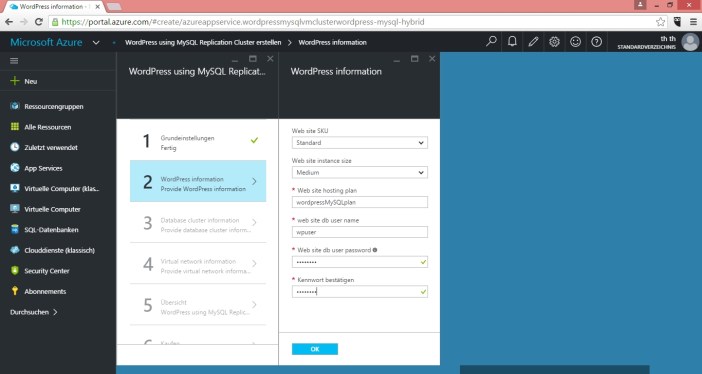Image resolution: width=702 pixels, height=374 pixels.
Task: Open the help question mark icon
Action: (596, 42)
